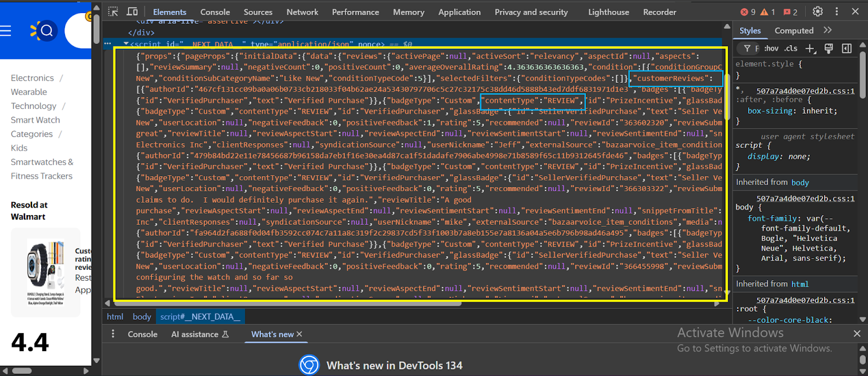This screenshot has height=376, width=868.
Task: Show more Styles pane tabs chevron
Action: (827, 30)
